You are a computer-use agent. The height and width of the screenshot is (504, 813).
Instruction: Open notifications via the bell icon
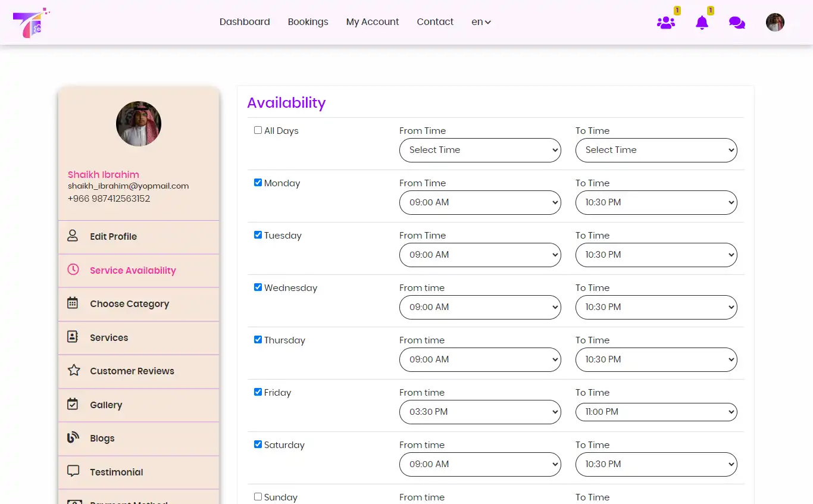click(x=702, y=23)
